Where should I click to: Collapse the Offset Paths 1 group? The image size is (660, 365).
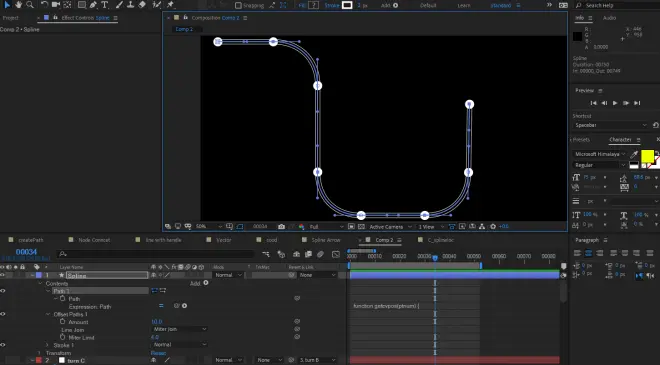coord(48,314)
